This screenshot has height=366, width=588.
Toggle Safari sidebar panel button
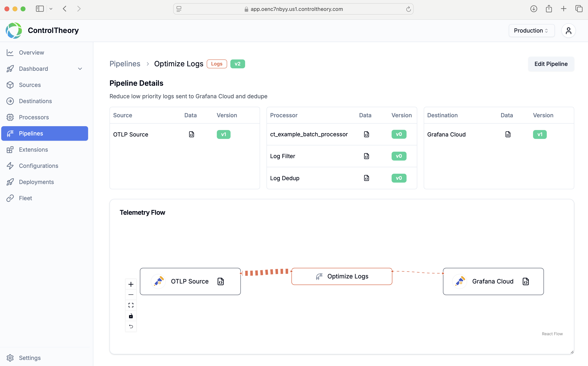[40, 9]
